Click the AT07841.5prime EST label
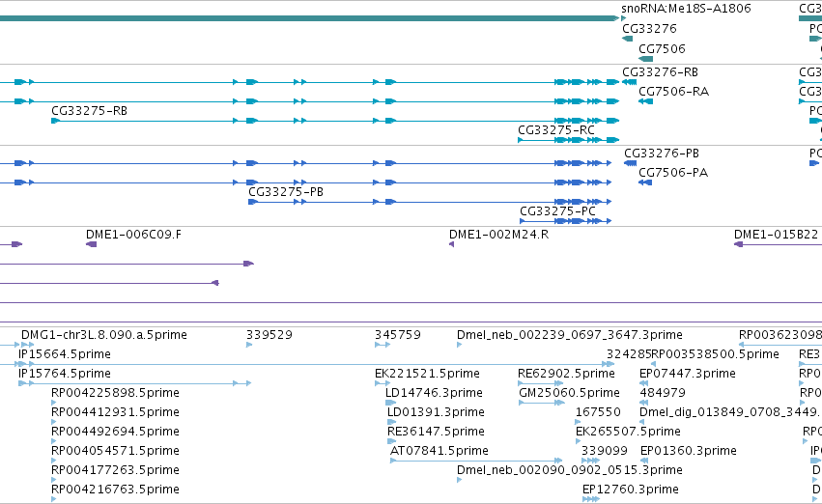 [x=439, y=452]
